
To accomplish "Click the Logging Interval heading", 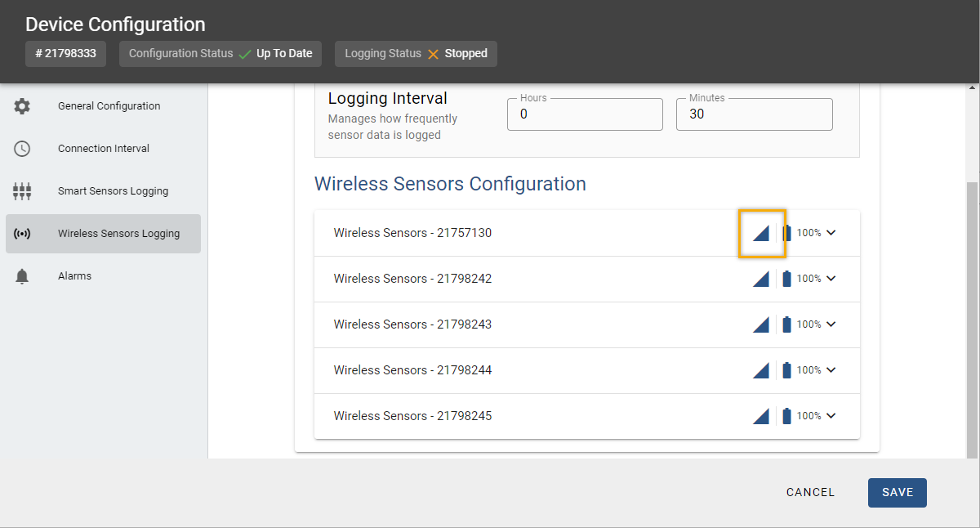I will 388,99.
